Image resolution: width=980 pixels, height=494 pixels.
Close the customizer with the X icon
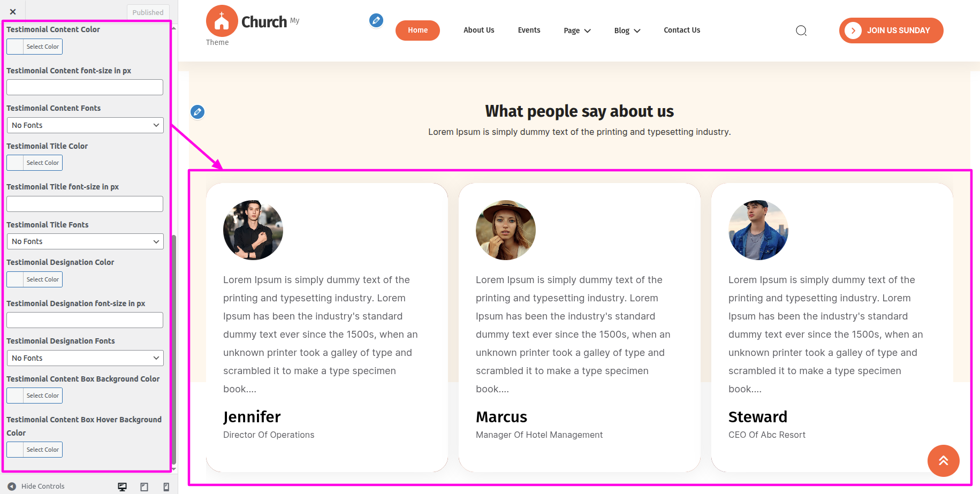coord(13,12)
